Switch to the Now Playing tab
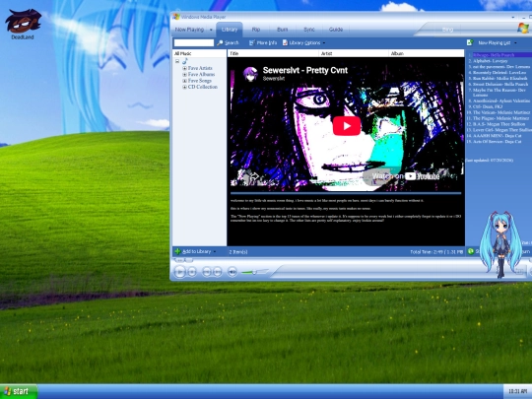The width and height of the screenshot is (532, 399). pos(189,30)
